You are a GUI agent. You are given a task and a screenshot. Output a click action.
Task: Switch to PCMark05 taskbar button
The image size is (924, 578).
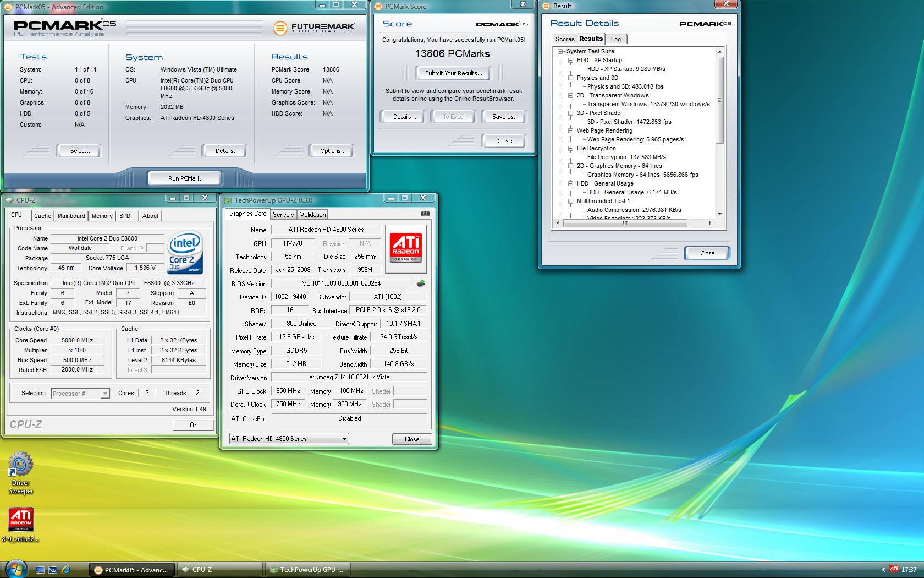coord(132,570)
